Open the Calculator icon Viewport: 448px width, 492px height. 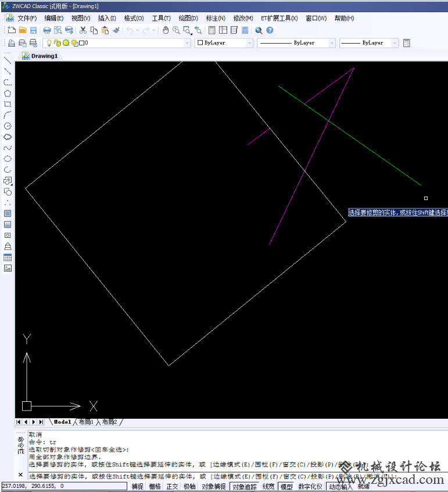245,30
